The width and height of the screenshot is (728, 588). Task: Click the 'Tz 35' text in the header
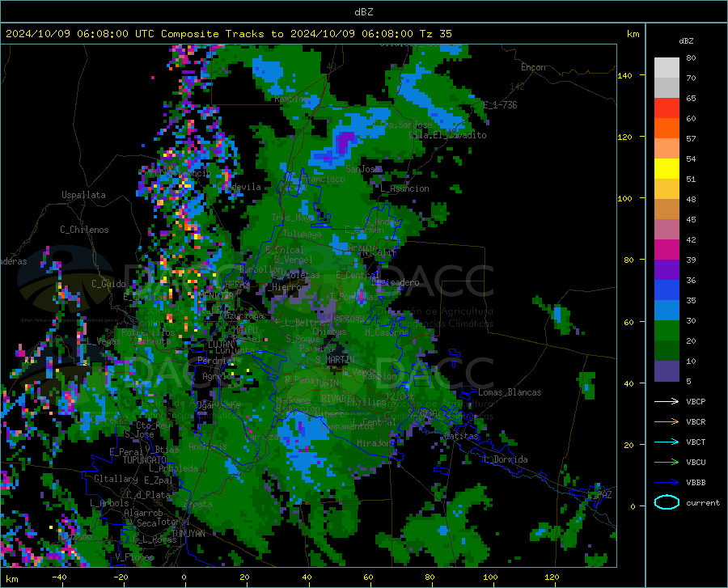[435, 34]
